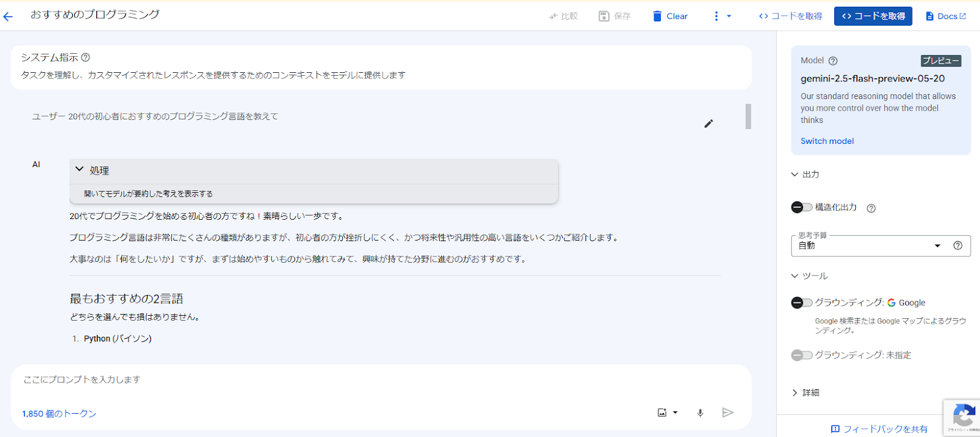Collapse the 処理 thinking section
The image size is (980, 437).
click(80, 170)
